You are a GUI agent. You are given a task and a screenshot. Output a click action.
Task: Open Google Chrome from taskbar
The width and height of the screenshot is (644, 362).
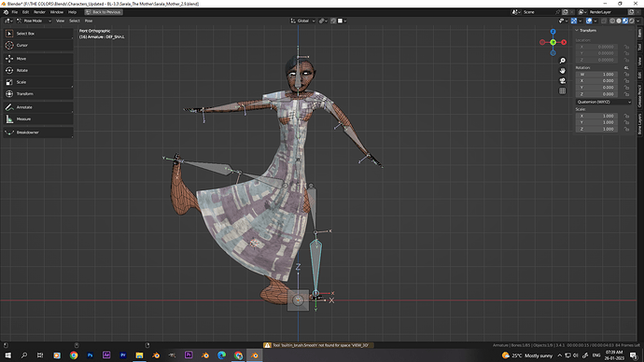point(74,355)
